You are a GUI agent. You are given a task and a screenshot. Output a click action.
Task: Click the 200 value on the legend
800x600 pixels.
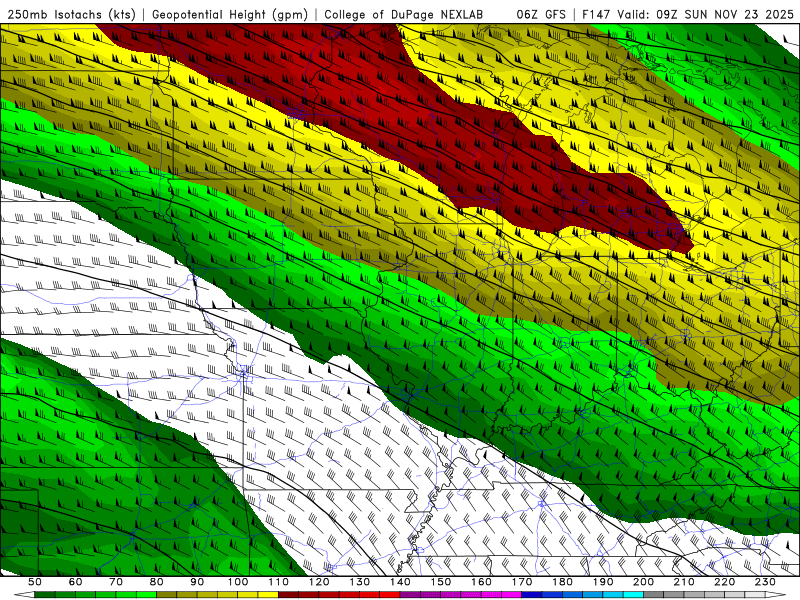pyautogui.click(x=643, y=582)
